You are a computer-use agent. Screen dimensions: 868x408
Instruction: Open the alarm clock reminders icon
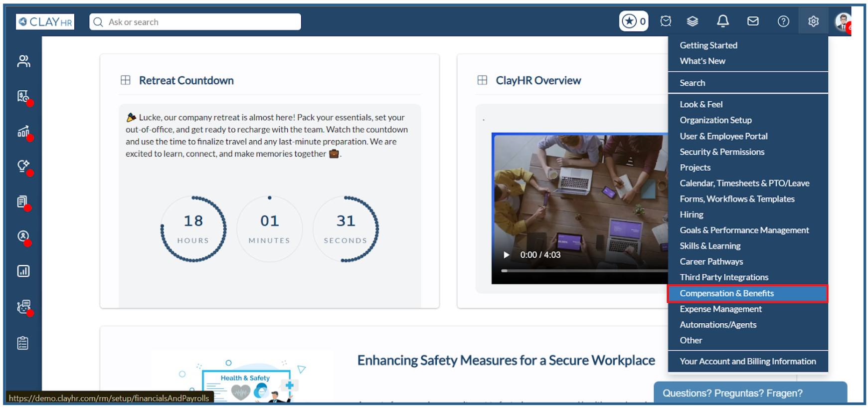point(666,21)
